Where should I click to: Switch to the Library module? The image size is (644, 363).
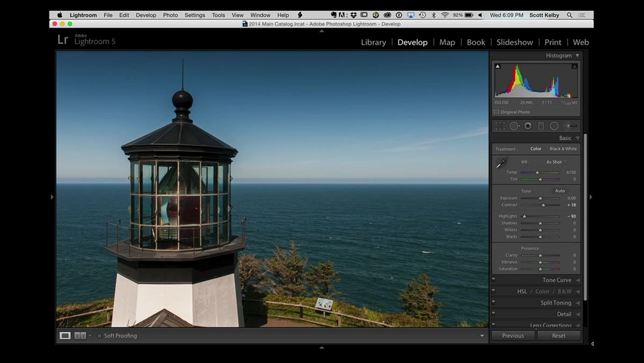[x=374, y=42]
